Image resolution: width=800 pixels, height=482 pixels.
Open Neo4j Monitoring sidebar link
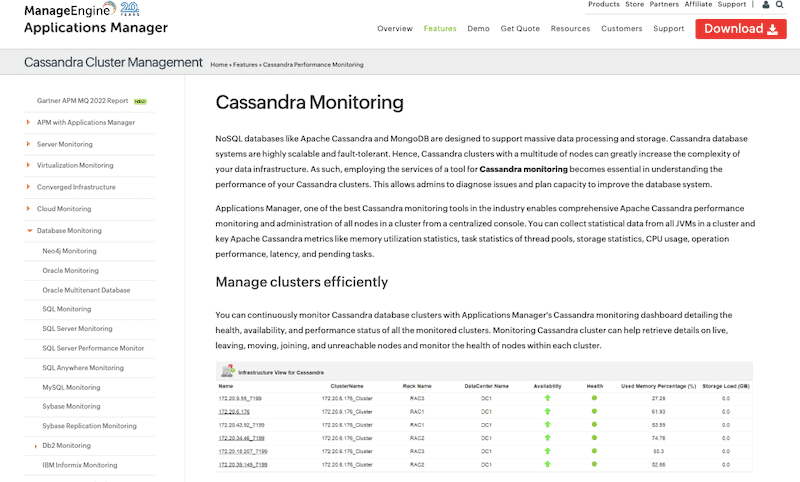click(69, 251)
